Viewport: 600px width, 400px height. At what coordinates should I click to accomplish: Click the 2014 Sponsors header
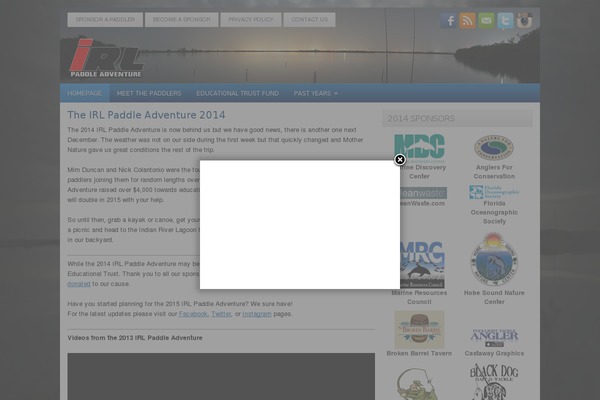pos(457,118)
